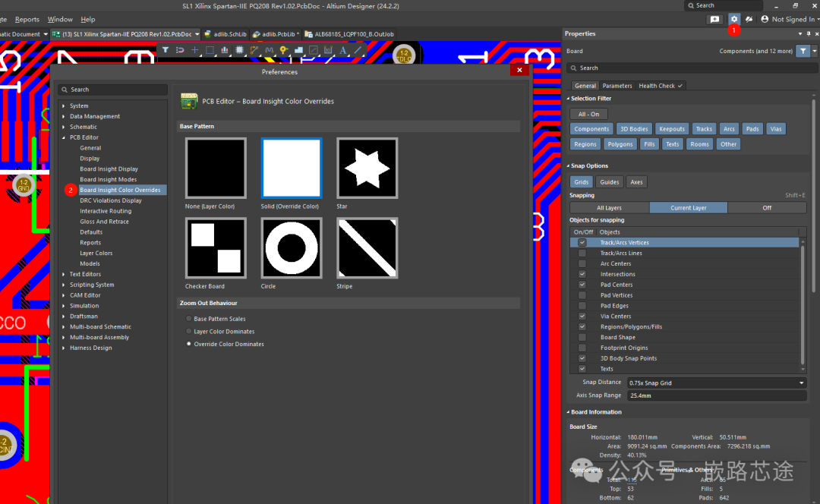Enable the Arc Centers snapping checkbox
The image size is (820, 504).
(582, 263)
